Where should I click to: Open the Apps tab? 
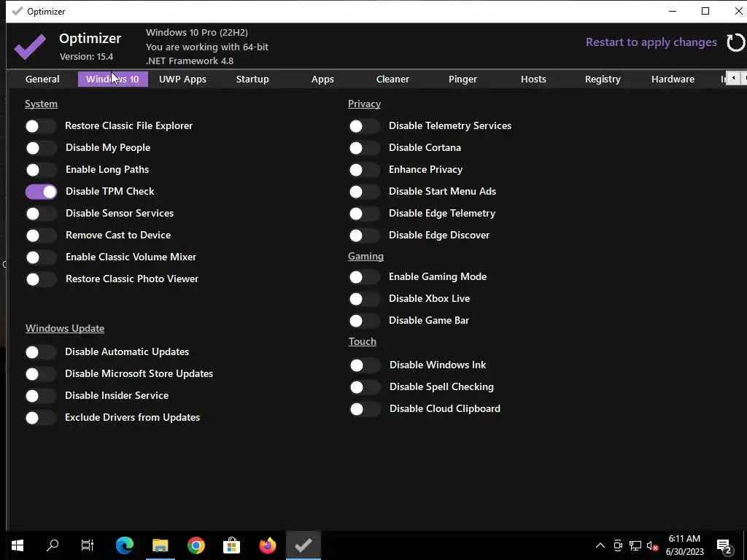click(322, 79)
